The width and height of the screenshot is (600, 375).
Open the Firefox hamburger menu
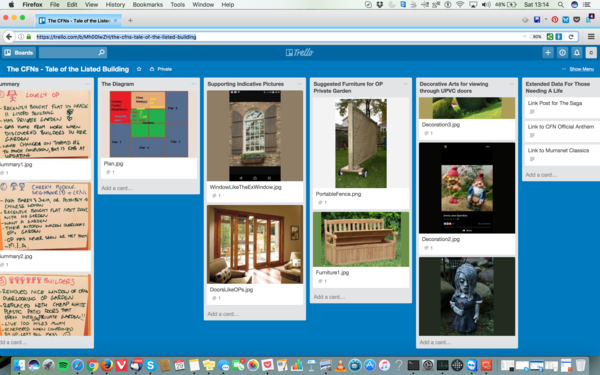(591, 37)
